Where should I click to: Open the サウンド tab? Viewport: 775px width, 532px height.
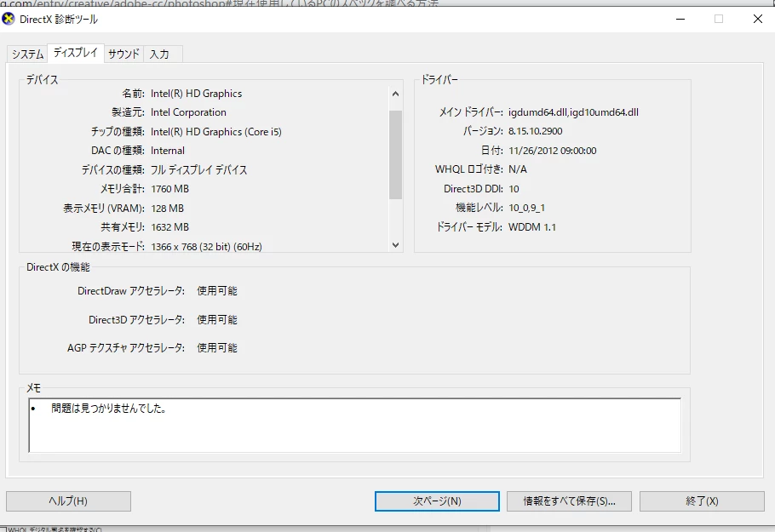click(123, 54)
